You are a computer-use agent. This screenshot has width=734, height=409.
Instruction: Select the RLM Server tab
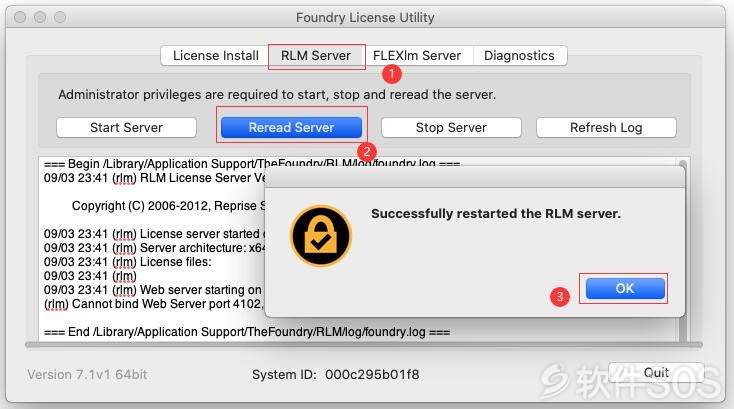click(x=316, y=56)
